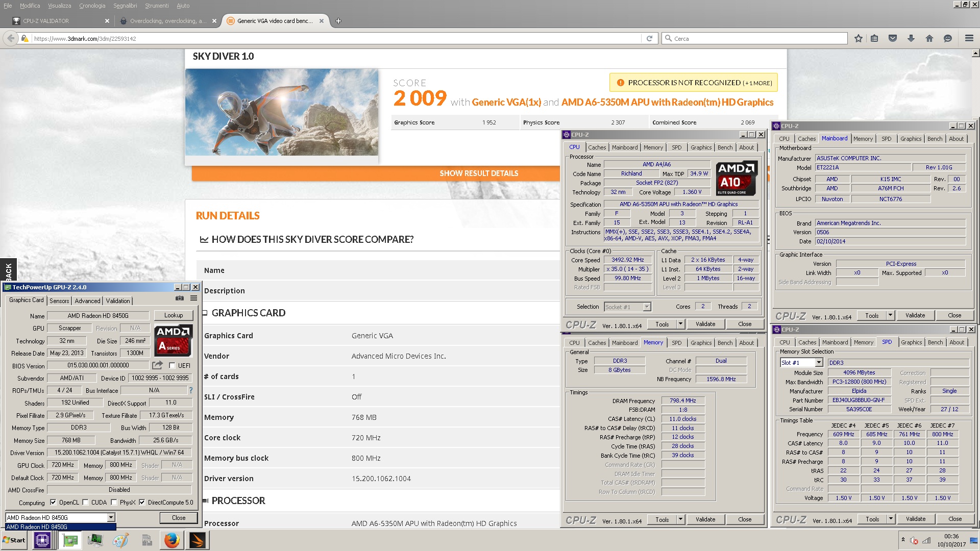Open the Socket #1 selection dropdown
The width and height of the screenshot is (980, 551).
[647, 307]
